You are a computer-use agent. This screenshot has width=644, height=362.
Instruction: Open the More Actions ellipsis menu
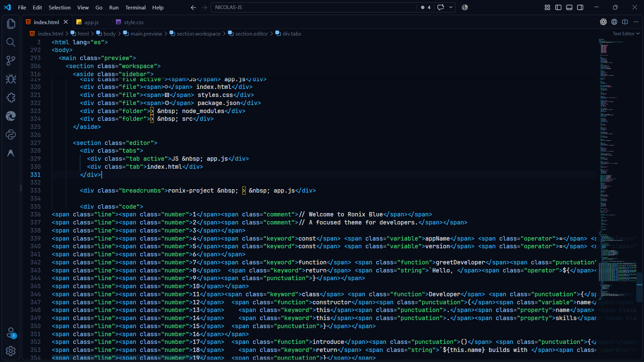tap(636, 22)
